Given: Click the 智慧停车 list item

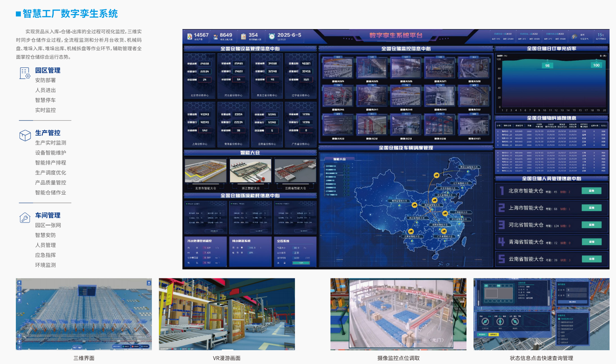Looking at the screenshot, I should tap(45, 100).
